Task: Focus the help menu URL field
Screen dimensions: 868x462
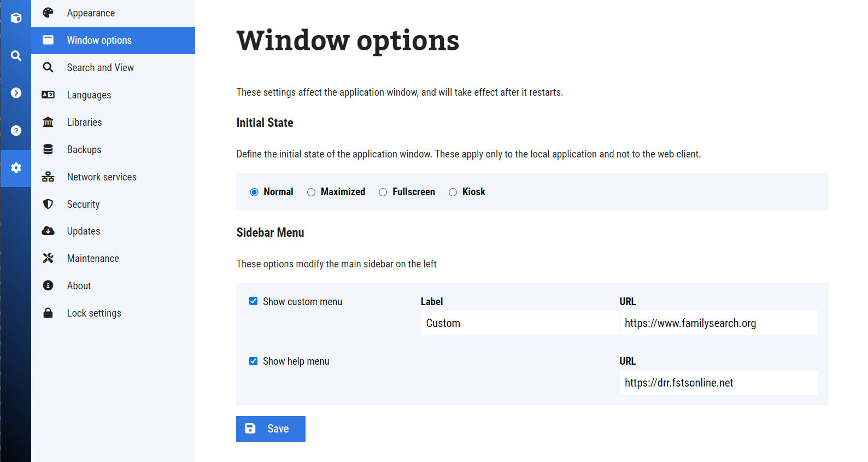Action: (718, 383)
